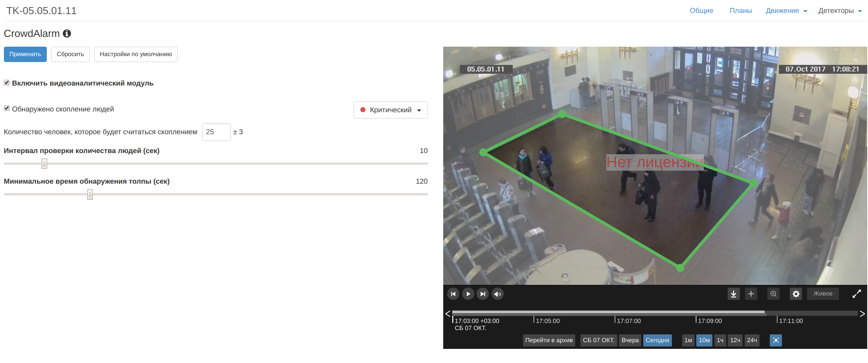Image resolution: width=868 pixels, height=363 pixels.
Task: Shift timeline backward with left arrow
Action: point(448,314)
